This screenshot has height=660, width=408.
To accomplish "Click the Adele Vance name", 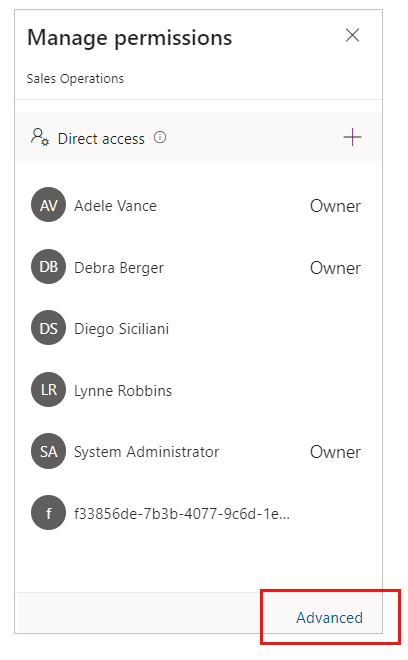I will click(115, 206).
